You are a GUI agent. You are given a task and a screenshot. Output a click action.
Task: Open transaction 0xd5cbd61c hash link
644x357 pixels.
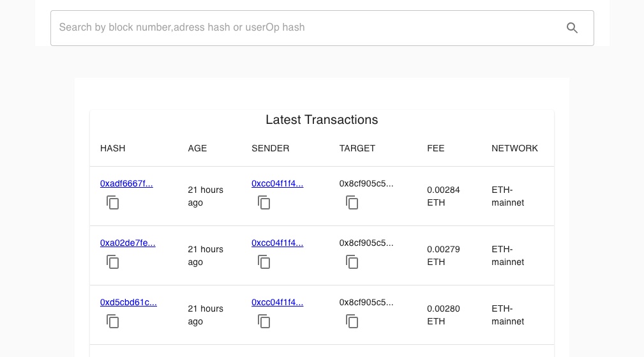point(128,303)
